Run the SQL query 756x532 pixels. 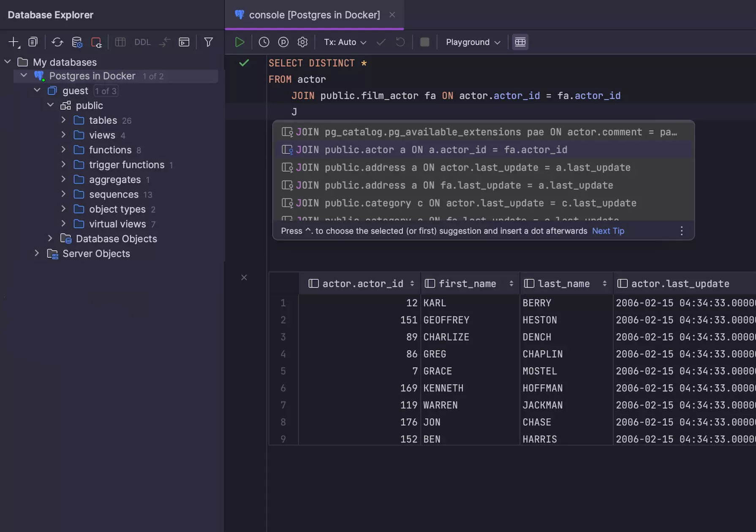239,42
